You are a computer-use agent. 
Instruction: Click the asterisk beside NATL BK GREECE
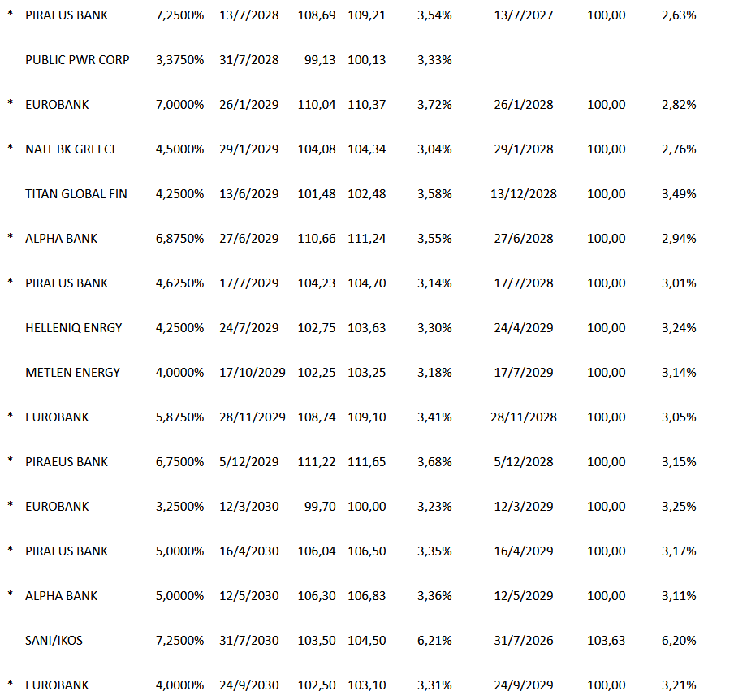11,148
